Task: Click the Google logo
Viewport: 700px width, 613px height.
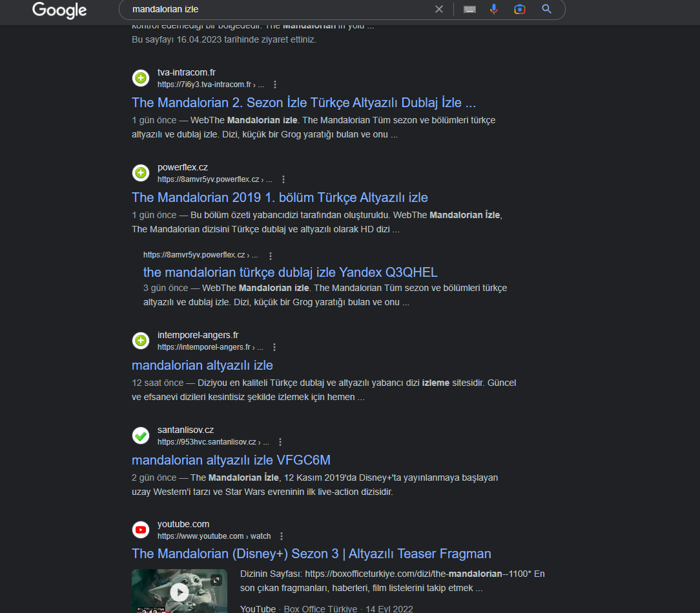Action: coord(59,10)
